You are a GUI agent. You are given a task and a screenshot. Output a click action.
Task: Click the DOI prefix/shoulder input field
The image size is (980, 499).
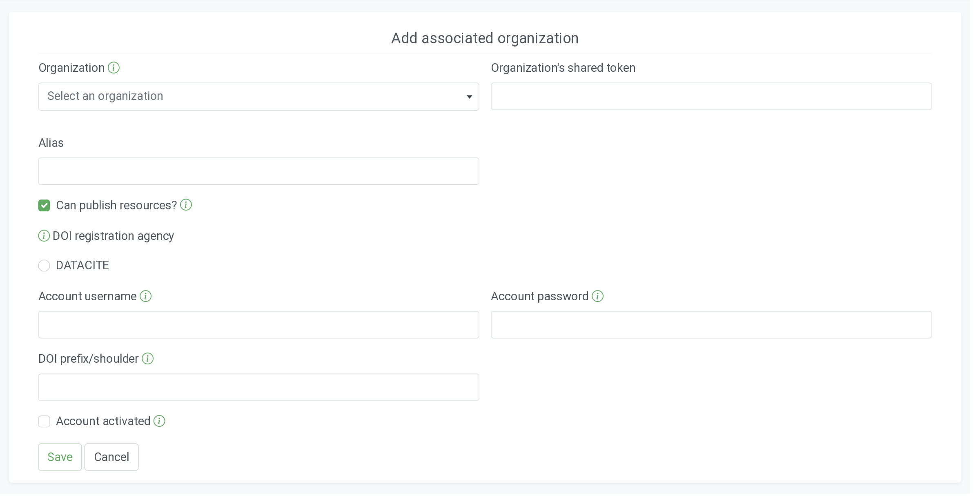(258, 387)
